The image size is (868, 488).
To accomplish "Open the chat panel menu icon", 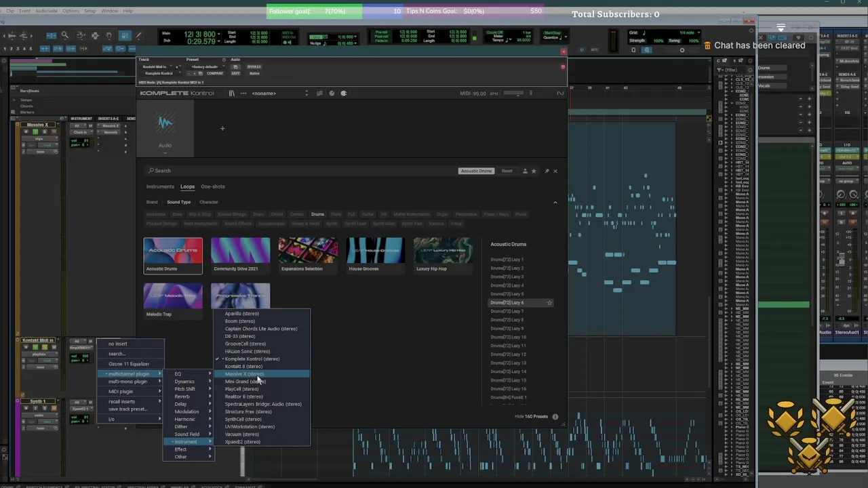I will tap(781, 28).
